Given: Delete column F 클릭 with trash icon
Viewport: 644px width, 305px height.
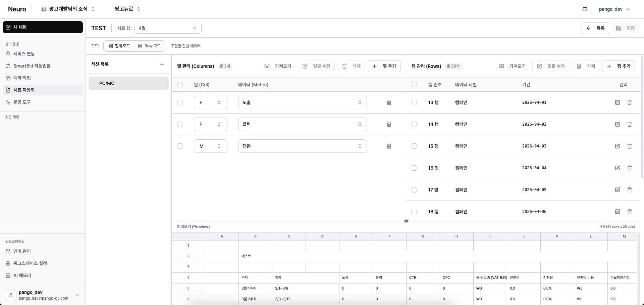Looking at the screenshot, I should 389,124.
